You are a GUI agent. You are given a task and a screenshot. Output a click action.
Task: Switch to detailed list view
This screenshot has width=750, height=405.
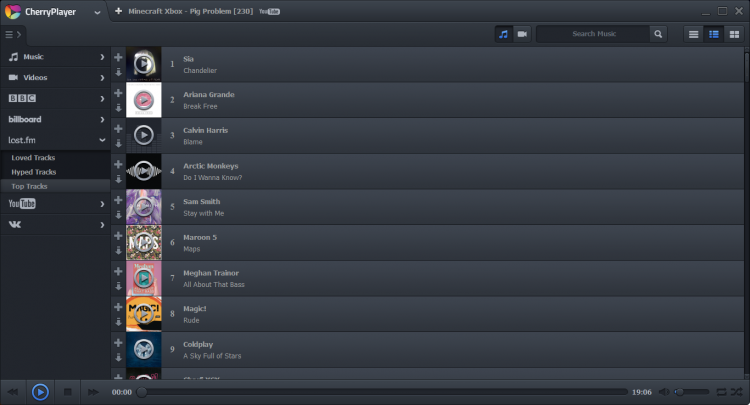tap(714, 34)
